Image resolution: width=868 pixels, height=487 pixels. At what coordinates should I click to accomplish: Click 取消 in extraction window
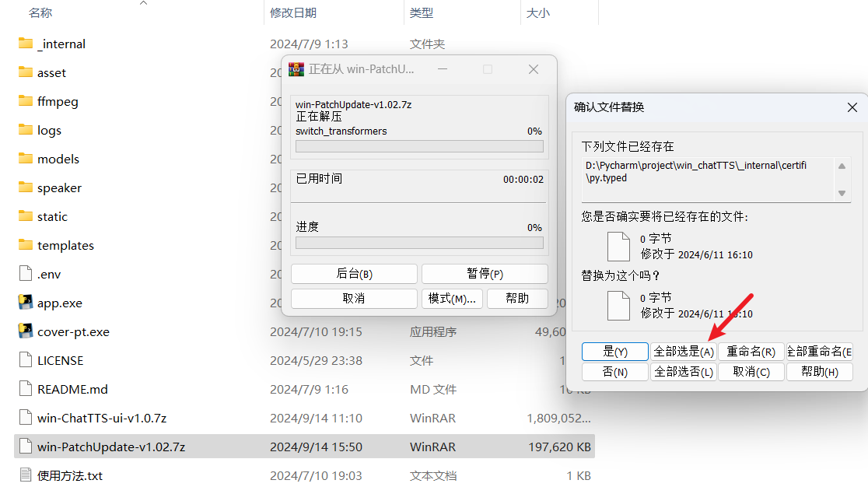pyautogui.click(x=355, y=299)
